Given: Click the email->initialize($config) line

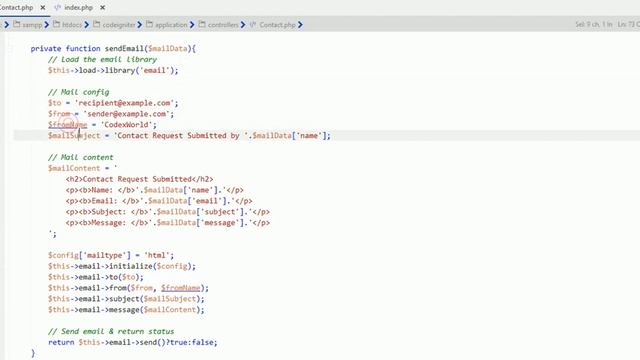Looking at the screenshot, I should pos(122,266).
